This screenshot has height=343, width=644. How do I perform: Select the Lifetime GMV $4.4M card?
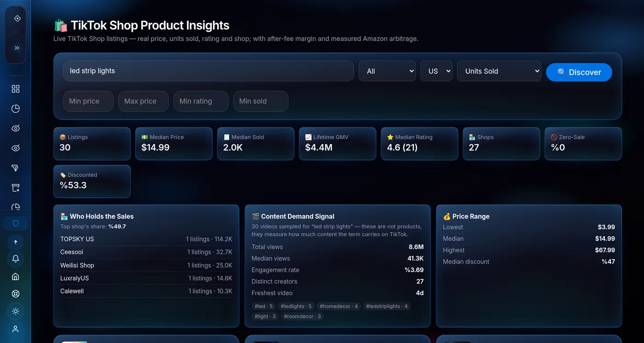point(338,144)
